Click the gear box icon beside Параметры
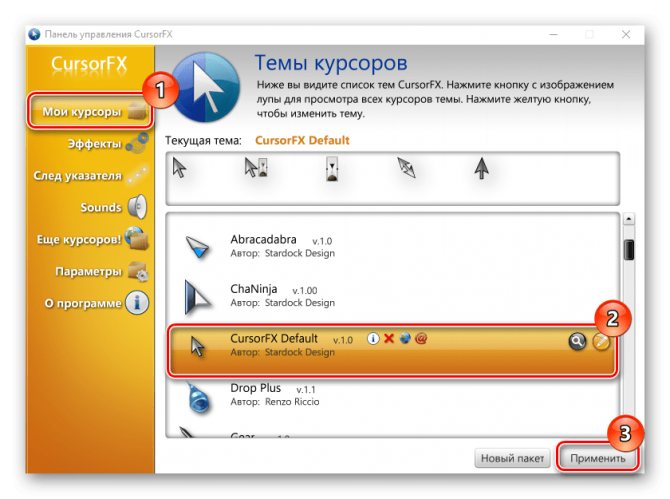 (138, 271)
